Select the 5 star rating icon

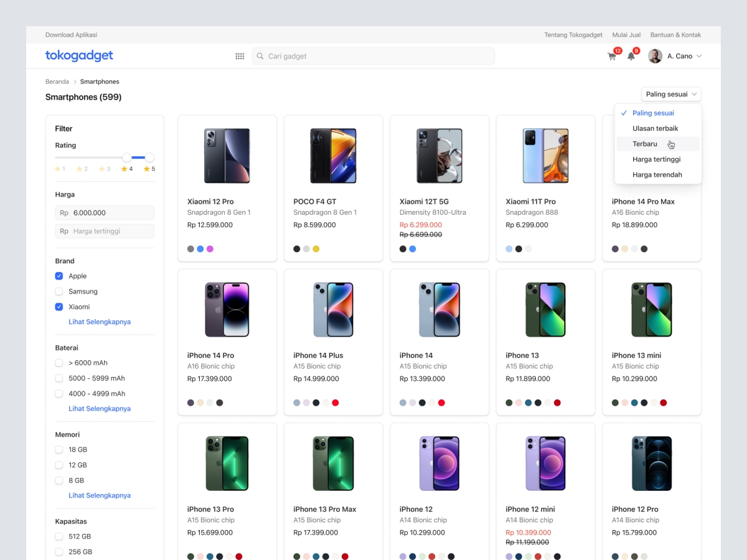tap(147, 169)
